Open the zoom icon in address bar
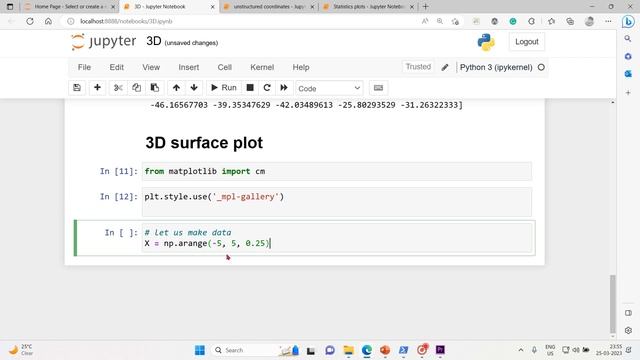640x360 pixels. pos(440,21)
